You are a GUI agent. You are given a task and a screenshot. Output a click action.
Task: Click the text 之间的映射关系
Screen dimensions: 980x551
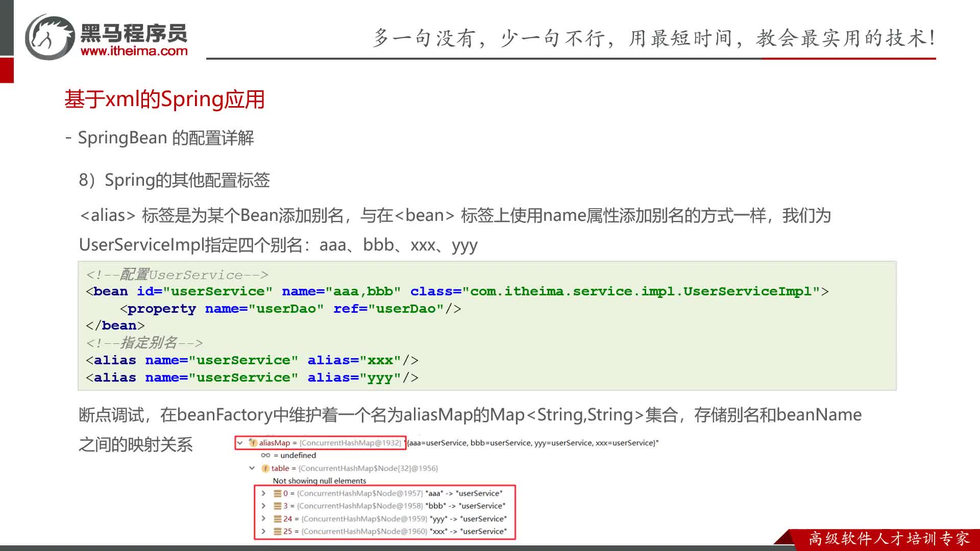tap(136, 444)
